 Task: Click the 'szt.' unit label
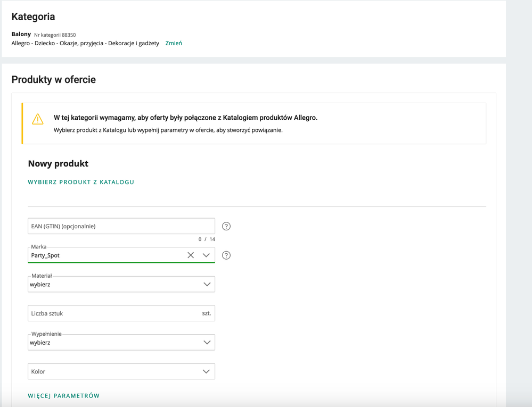[x=206, y=313]
